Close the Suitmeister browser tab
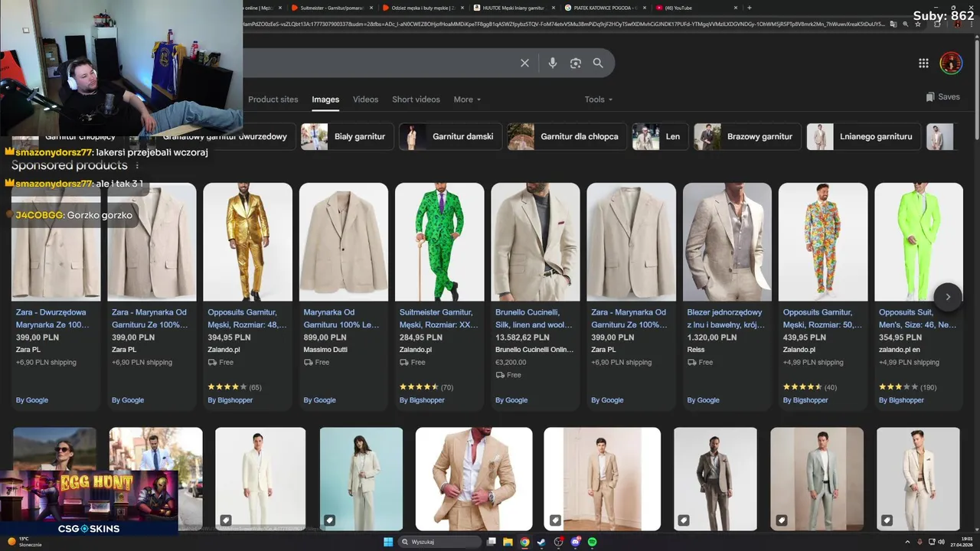The width and height of the screenshot is (980, 551). 371,8
